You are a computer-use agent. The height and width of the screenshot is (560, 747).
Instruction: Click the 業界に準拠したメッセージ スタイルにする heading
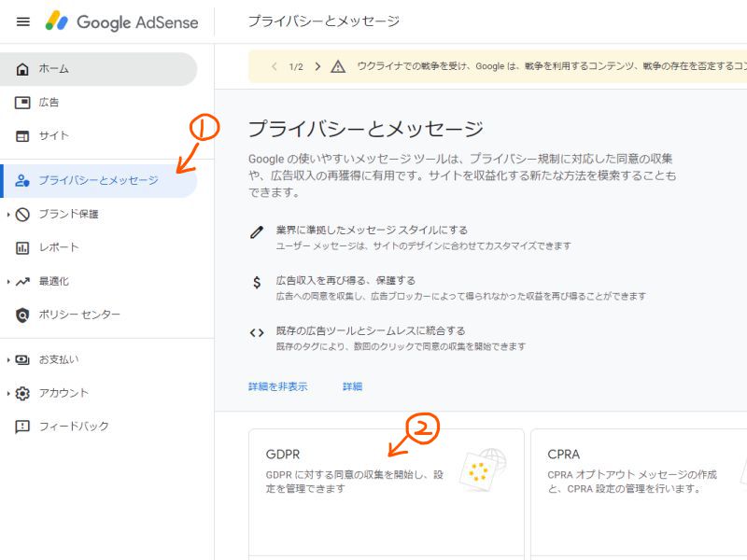pos(372,230)
